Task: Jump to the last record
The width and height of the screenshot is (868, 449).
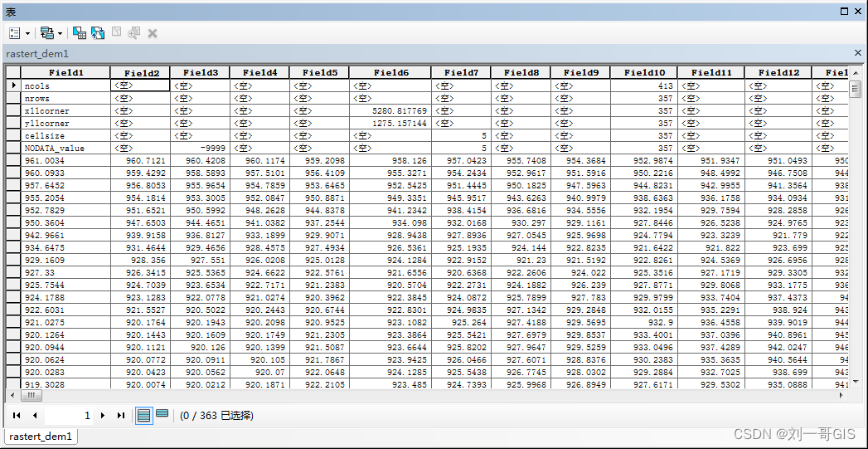Action: tap(121, 415)
